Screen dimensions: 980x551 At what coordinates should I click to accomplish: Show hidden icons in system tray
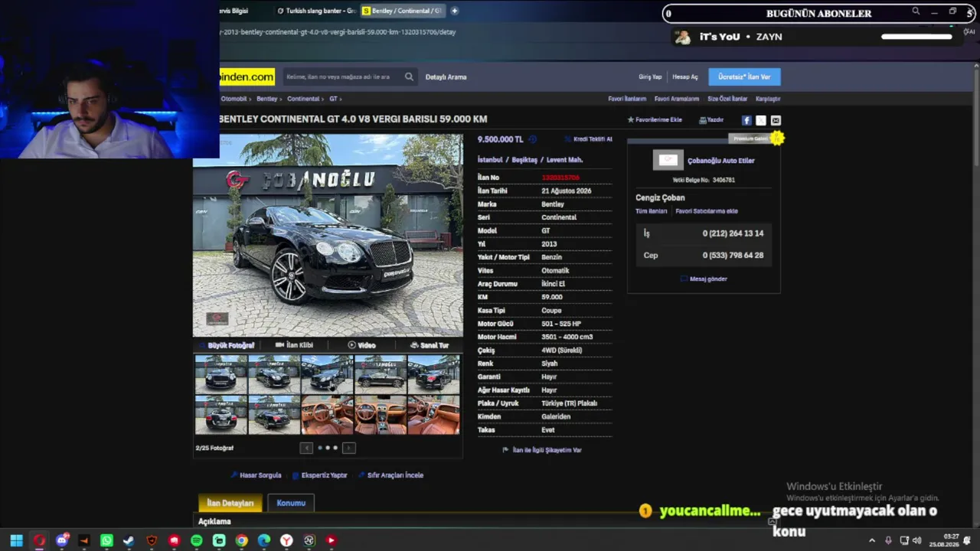coord(871,540)
